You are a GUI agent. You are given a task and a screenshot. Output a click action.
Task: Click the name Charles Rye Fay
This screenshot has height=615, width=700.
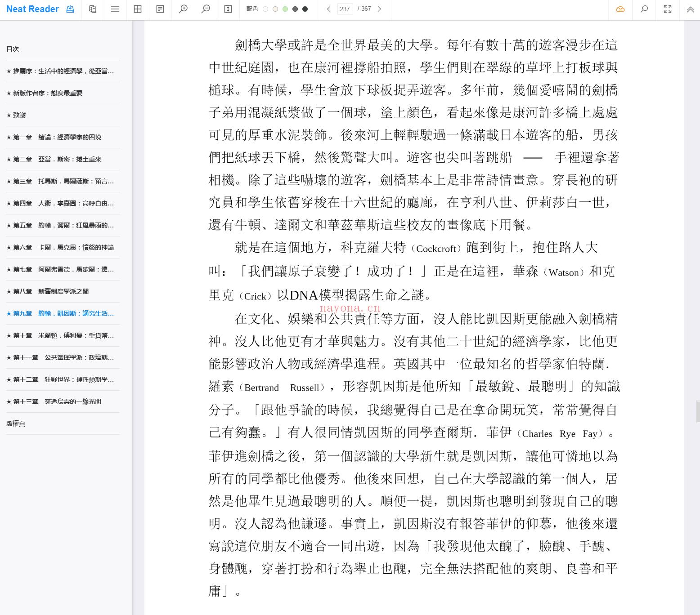tap(560, 434)
